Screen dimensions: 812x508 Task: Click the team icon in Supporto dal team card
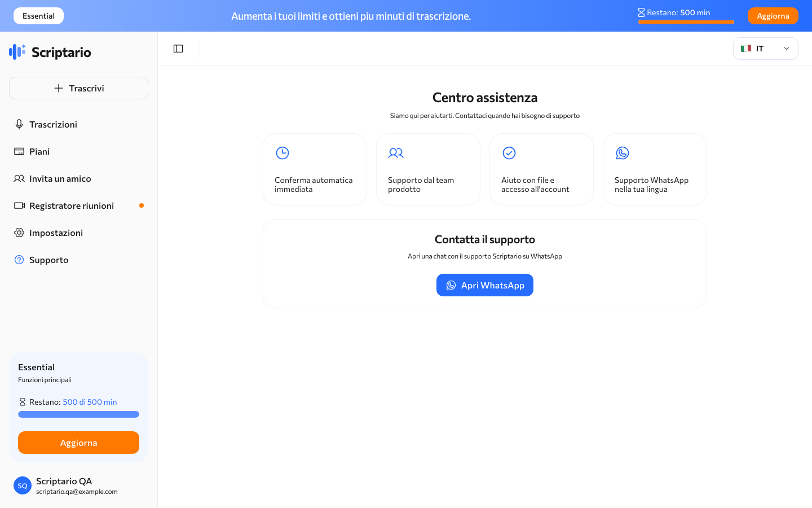tap(396, 153)
